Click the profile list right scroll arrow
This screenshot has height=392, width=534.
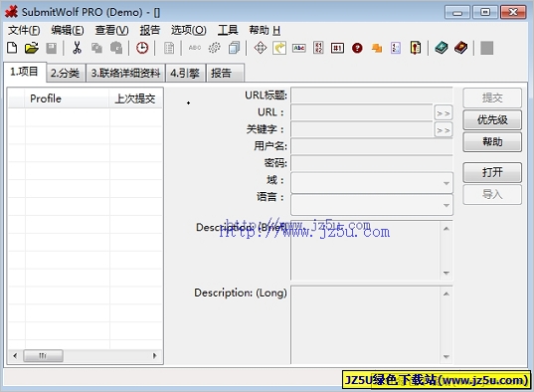pyautogui.click(x=154, y=356)
